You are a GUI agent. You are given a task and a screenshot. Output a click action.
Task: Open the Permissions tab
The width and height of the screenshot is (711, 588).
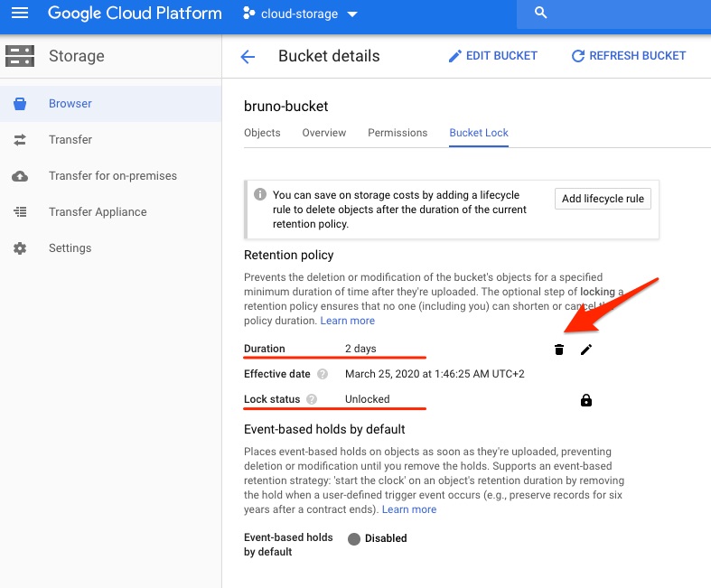pos(398,133)
